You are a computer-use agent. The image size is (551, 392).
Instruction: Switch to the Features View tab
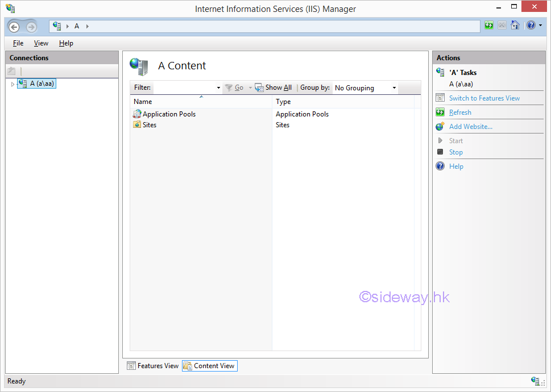click(x=152, y=366)
